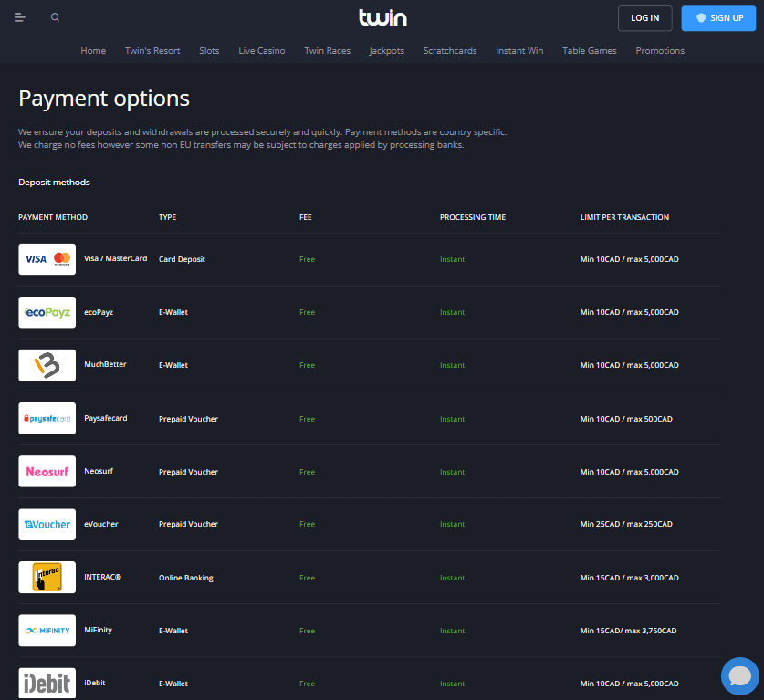Click the MiFinity logo
764x700 pixels.
pos(47,631)
